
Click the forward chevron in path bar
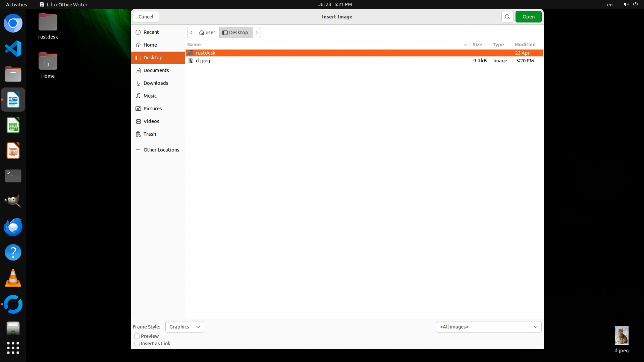coord(257,33)
